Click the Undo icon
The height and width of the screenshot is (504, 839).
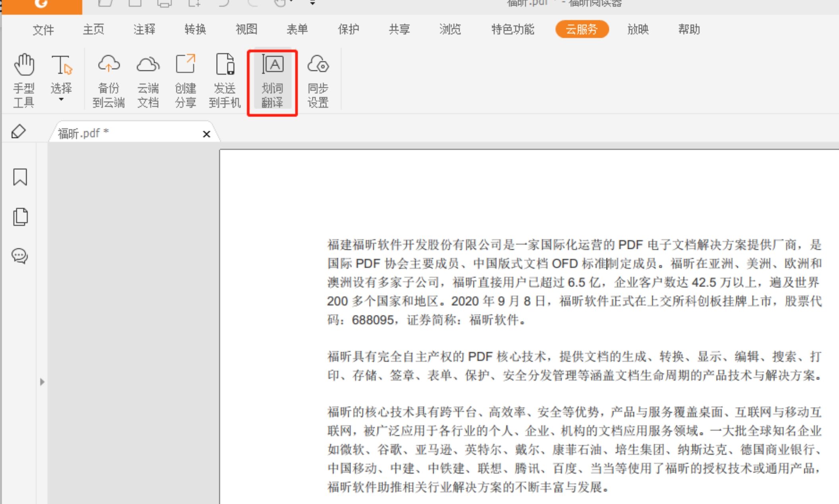point(223,3)
